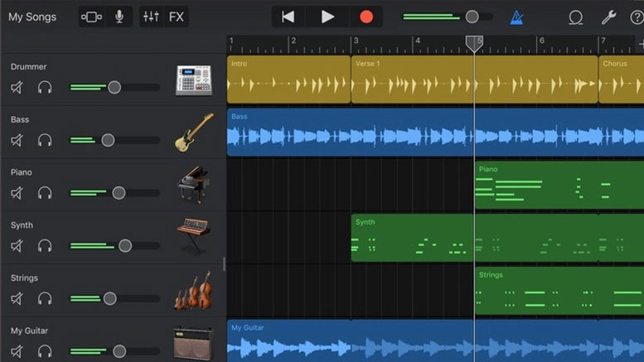Image resolution: width=644 pixels, height=362 pixels.
Task: Click the playhead handle on ruler
Action: (474, 43)
